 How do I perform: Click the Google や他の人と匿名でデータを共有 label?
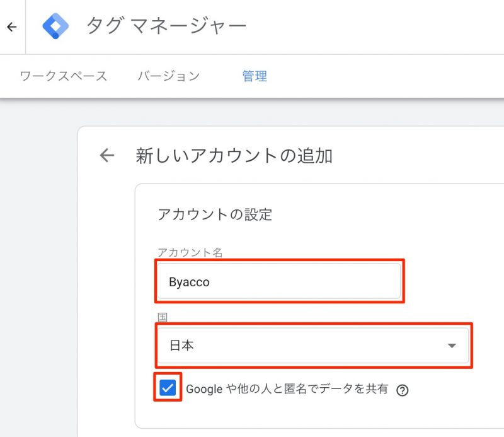pyautogui.click(x=287, y=389)
